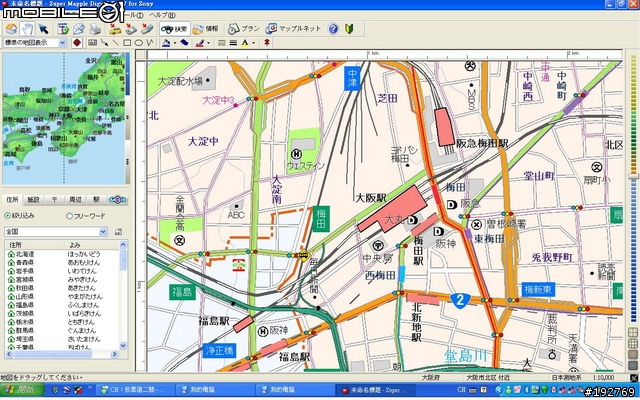Screen dimensions: 640x400
Task: Select the straight line drawing tool
Action: pos(116,42)
